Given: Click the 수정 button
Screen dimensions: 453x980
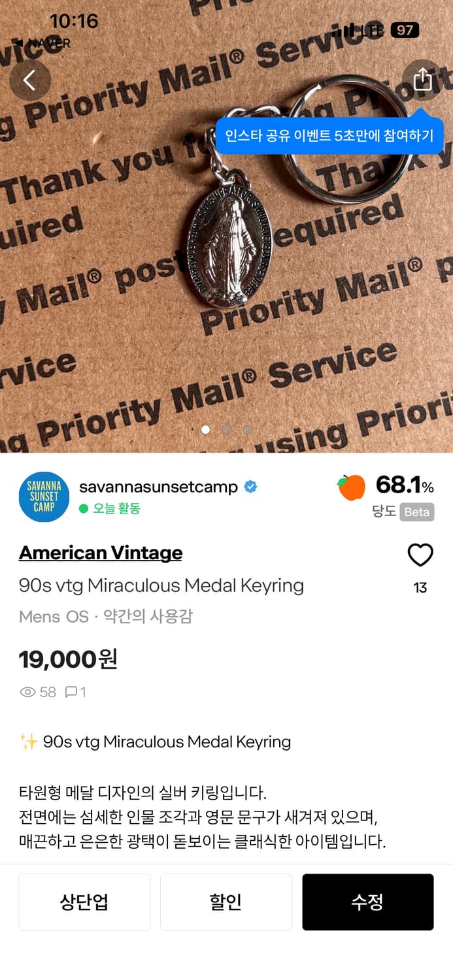Looking at the screenshot, I should pos(367,902).
